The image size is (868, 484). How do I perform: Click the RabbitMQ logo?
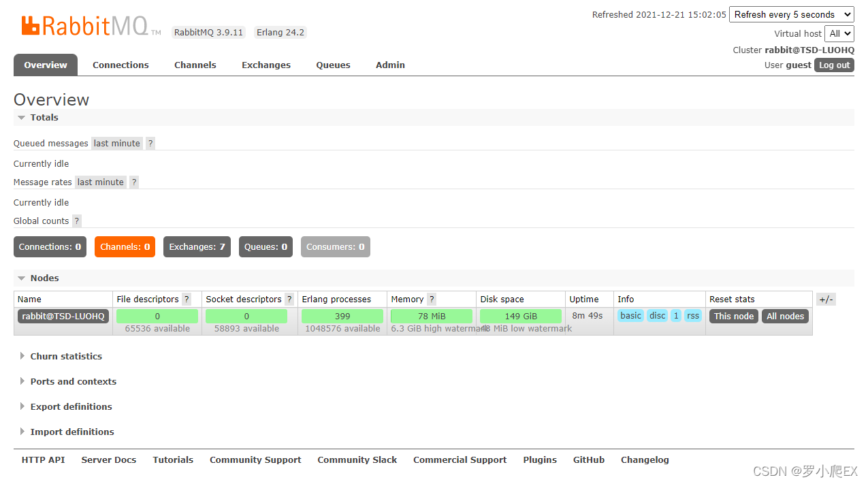pos(91,26)
